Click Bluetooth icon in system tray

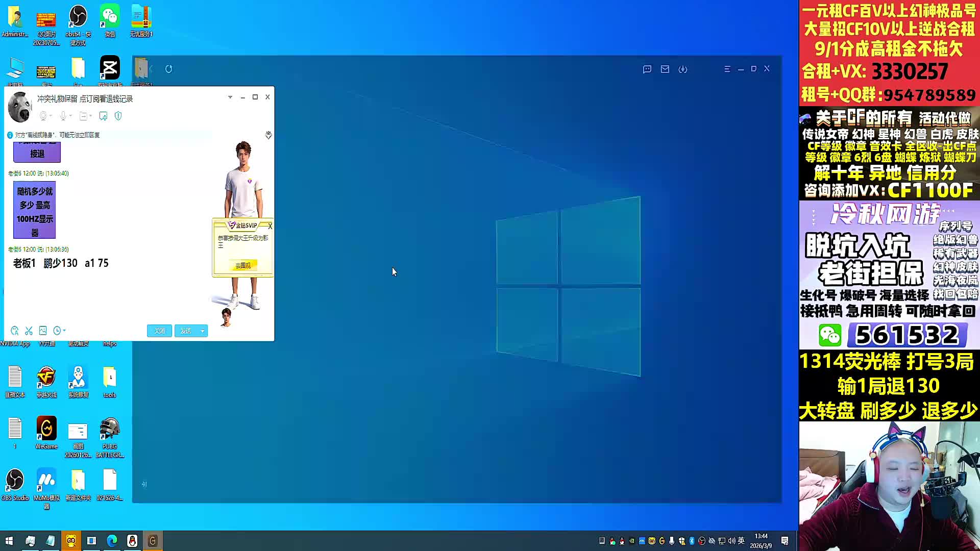pos(692,541)
